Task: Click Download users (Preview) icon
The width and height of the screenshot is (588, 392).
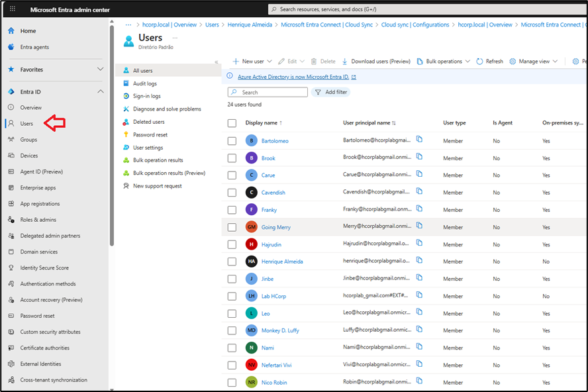Action: click(x=344, y=61)
